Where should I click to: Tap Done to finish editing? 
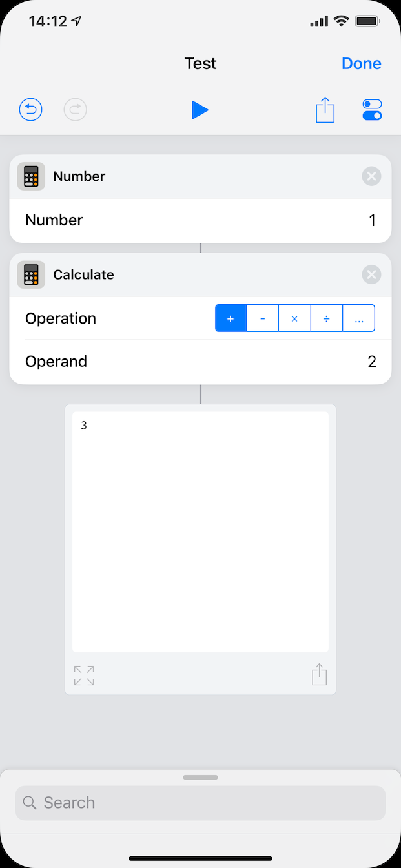(362, 63)
